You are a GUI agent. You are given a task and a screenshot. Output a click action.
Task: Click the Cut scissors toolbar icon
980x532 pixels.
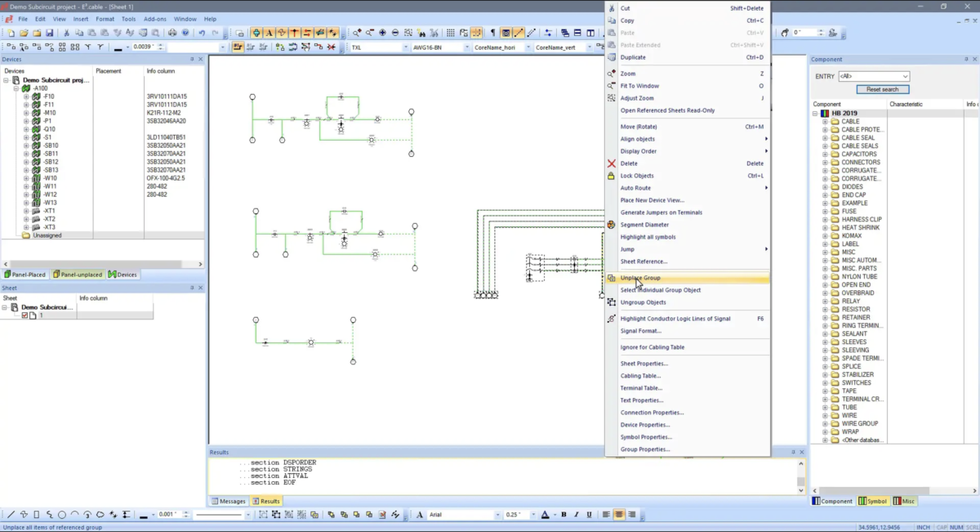click(x=67, y=33)
